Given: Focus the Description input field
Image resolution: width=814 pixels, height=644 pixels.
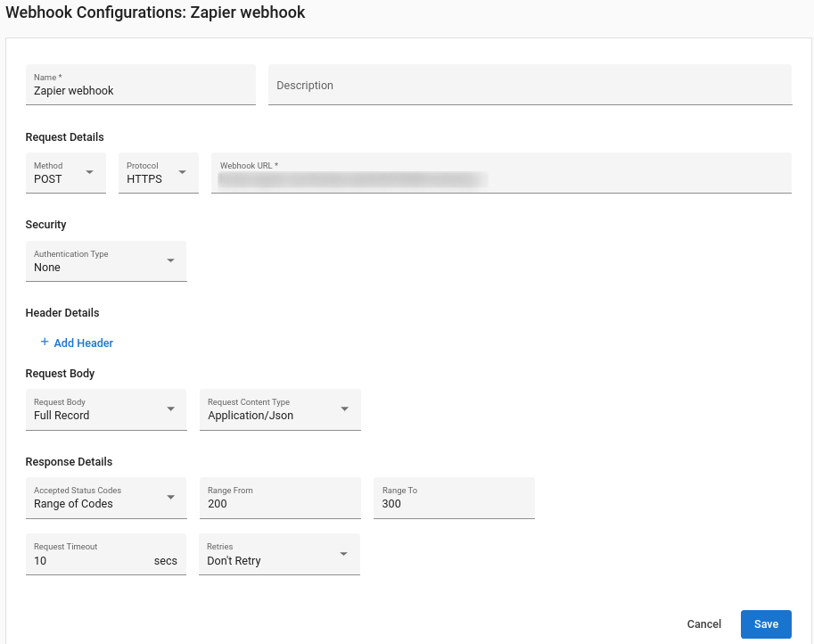Looking at the screenshot, I should pyautogui.click(x=530, y=85).
